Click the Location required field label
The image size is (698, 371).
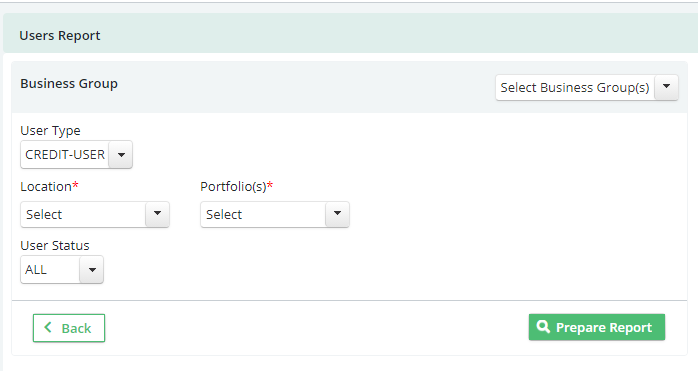point(49,186)
